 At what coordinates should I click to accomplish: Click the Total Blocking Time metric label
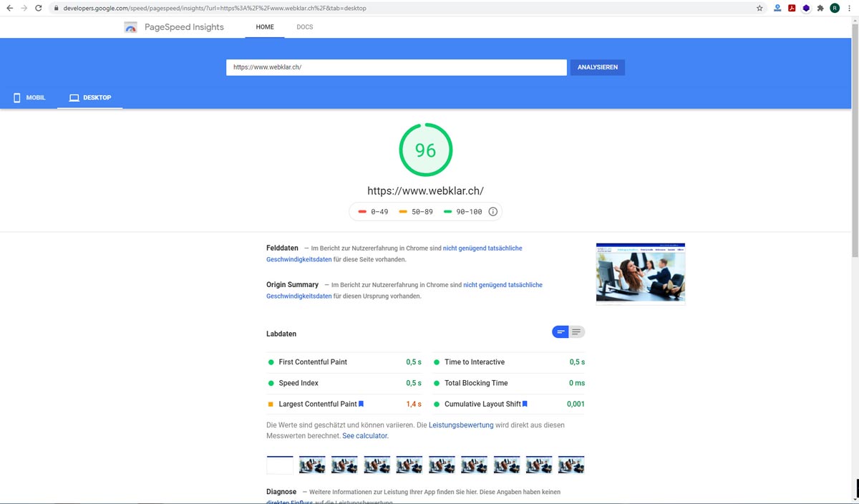(x=476, y=383)
